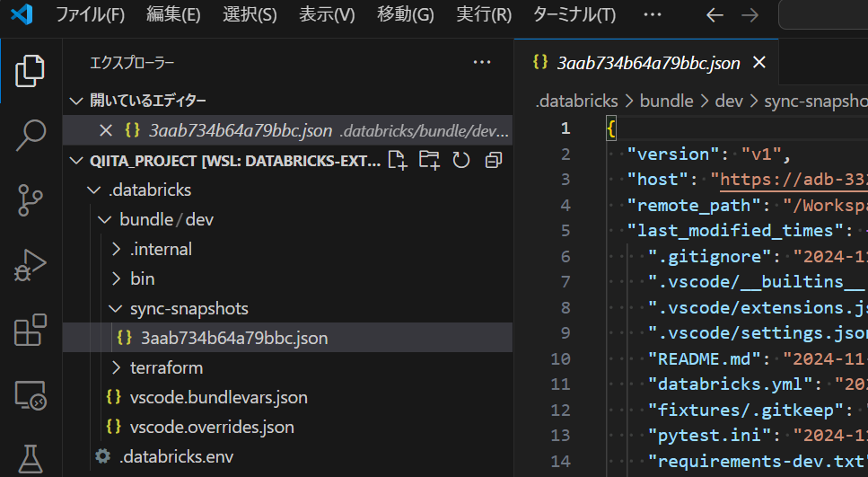Open the 移動(G) menu
This screenshot has width=868, height=477.
[x=405, y=15]
